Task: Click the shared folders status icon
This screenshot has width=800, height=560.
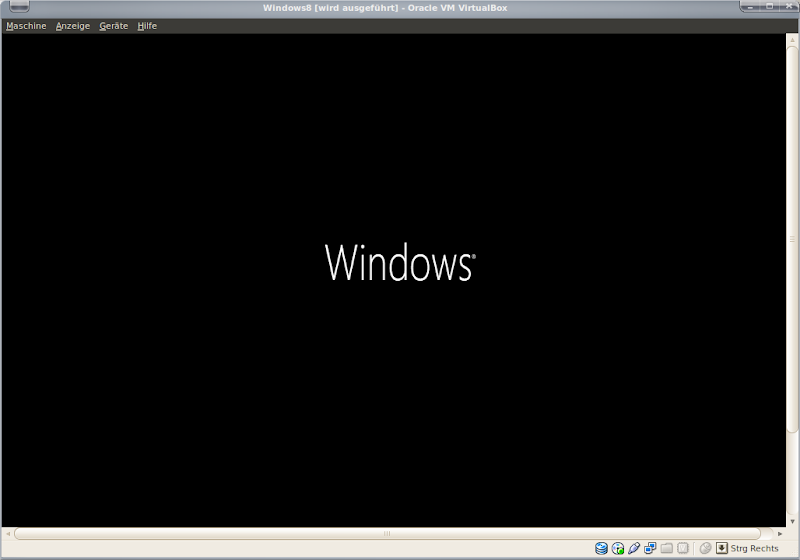Action: (666, 548)
